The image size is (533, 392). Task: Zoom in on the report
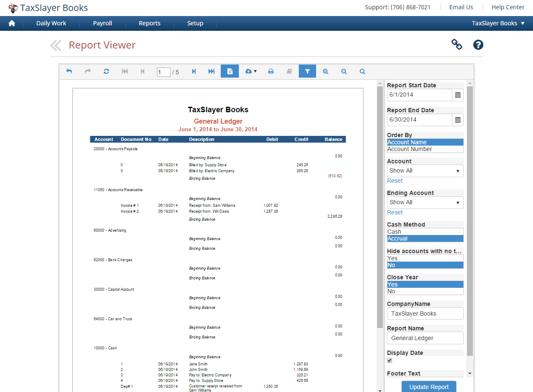(x=325, y=71)
